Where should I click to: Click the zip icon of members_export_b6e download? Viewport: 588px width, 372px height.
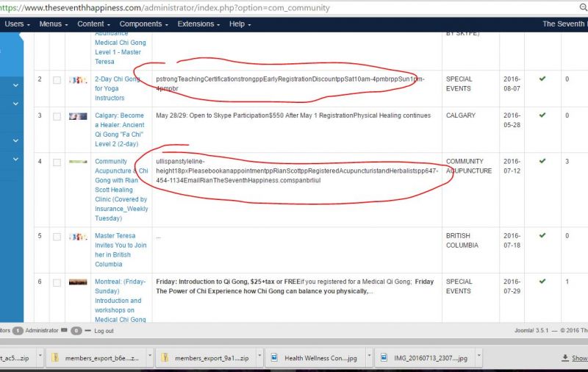[x=55, y=358]
